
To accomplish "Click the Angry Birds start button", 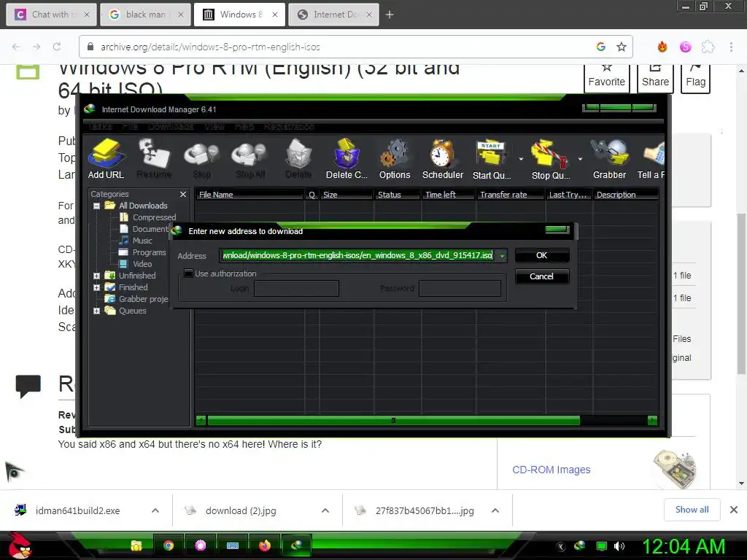I will 20,545.
